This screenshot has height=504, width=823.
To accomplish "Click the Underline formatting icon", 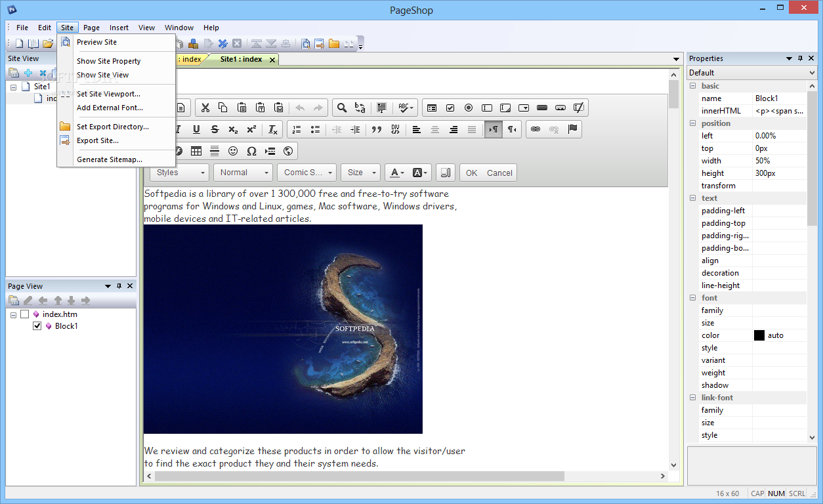I will tap(196, 129).
